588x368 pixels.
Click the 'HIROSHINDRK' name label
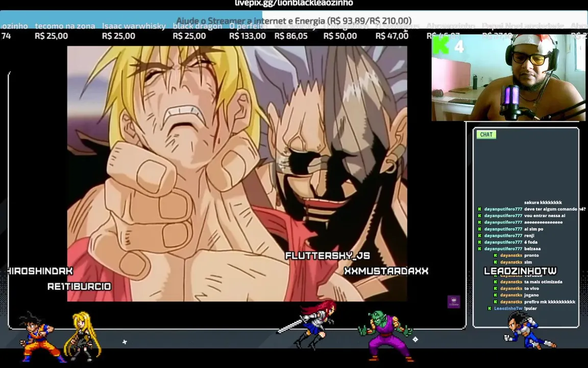click(x=40, y=271)
